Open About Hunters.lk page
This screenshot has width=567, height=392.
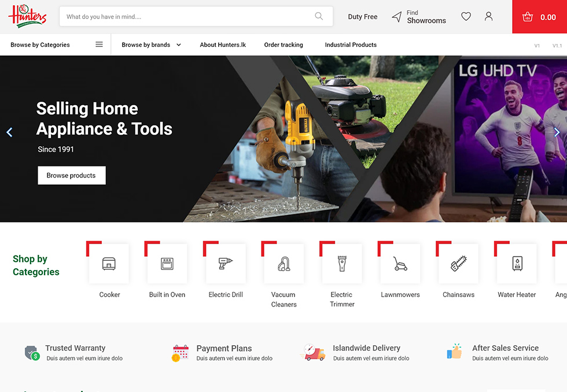(223, 45)
